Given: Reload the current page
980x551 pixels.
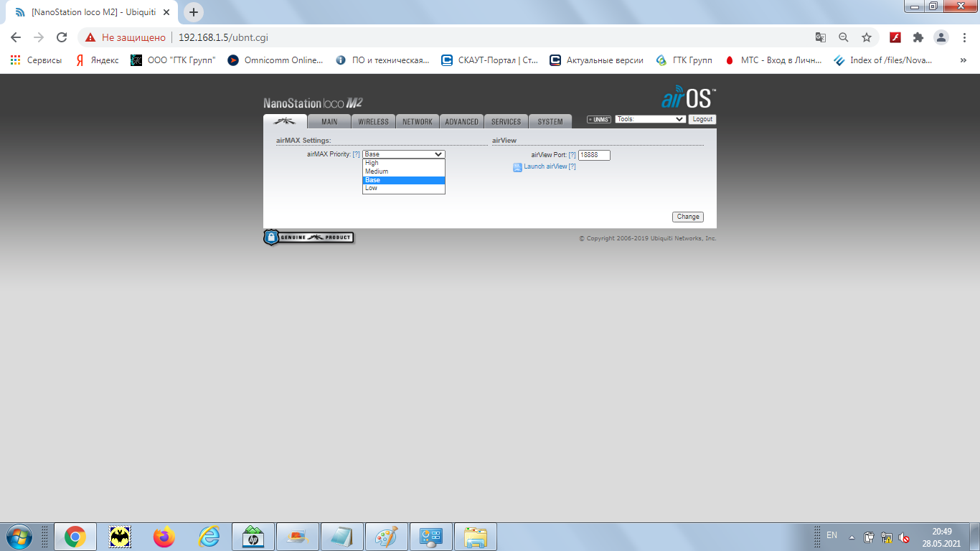Looking at the screenshot, I should click(62, 37).
